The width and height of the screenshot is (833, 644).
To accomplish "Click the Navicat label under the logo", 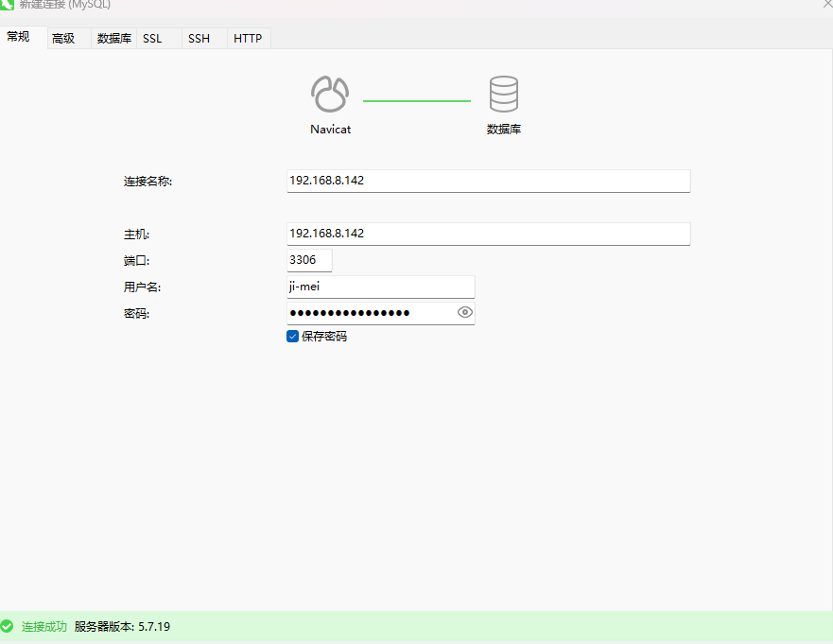I will pyautogui.click(x=330, y=130).
